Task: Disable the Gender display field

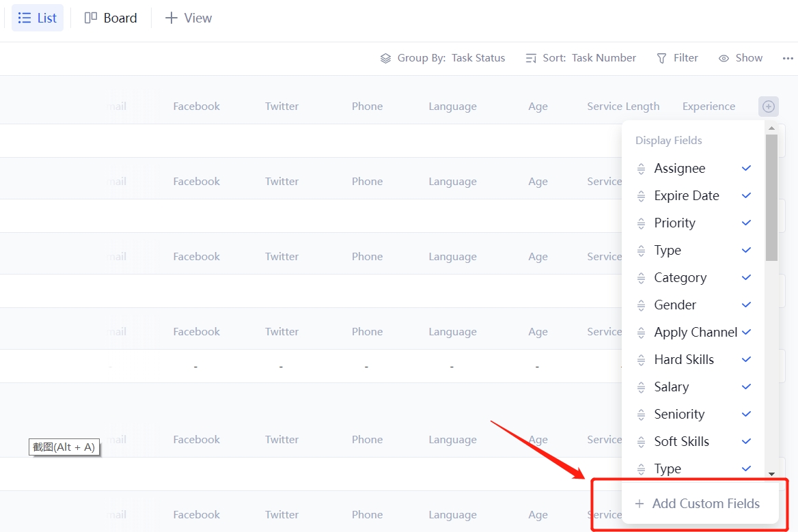Action: [x=745, y=305]
